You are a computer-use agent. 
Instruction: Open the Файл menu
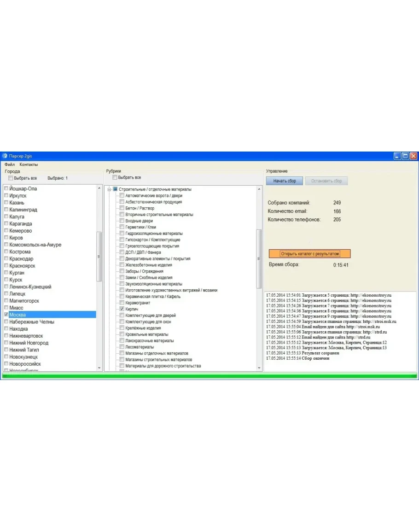(x=10, y=164)
